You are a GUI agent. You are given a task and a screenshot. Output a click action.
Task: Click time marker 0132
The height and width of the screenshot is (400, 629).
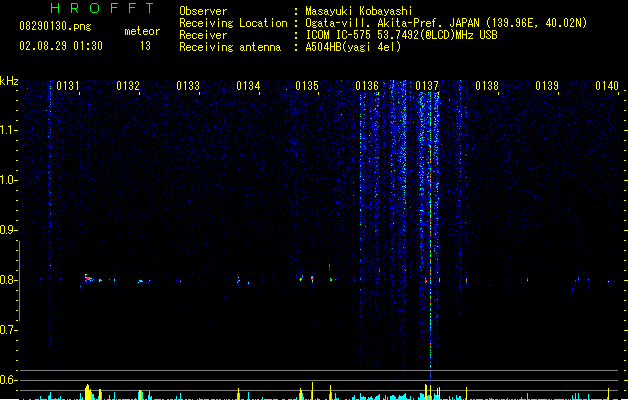pyautogui.click(x=128, y=86)
